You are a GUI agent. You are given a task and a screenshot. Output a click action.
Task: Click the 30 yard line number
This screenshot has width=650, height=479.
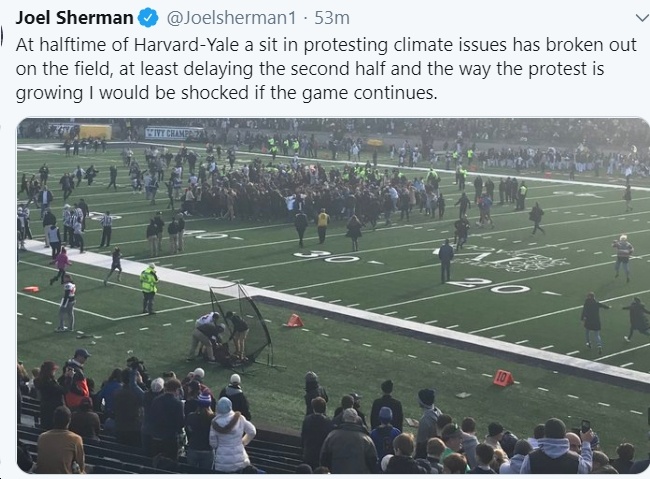tap(327, 256)
